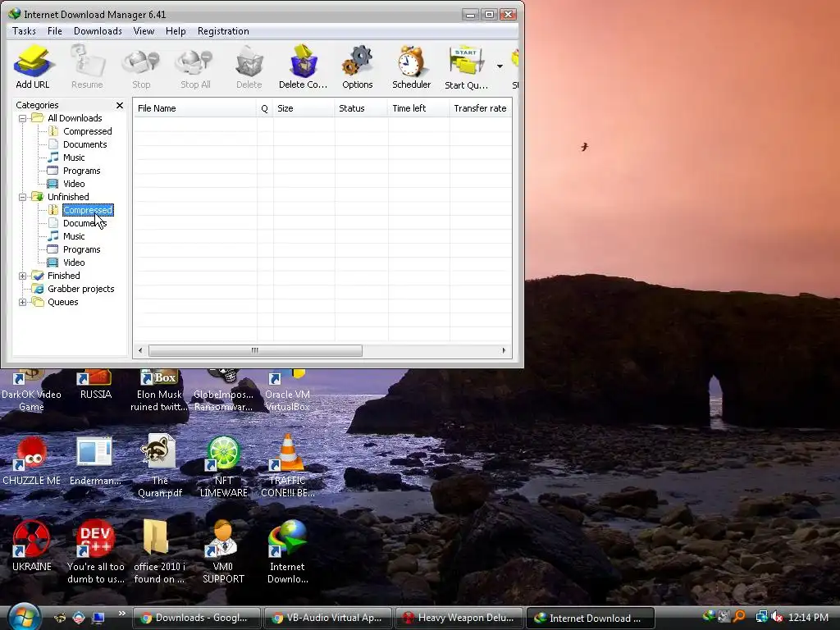Open the NFT LIMEWARE desktop icon
840x630 pixels.
click(x=224, y=466)
